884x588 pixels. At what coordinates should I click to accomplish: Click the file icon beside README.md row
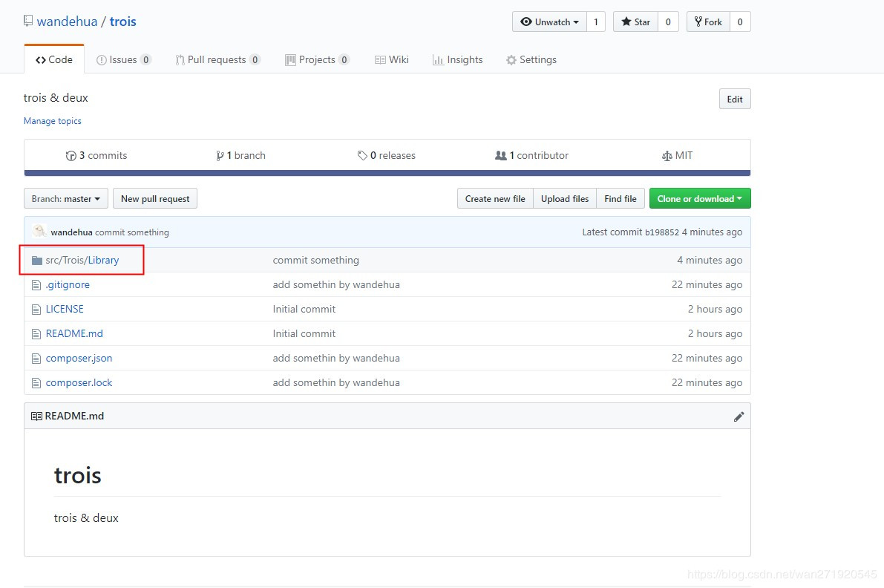pos(36,334)
